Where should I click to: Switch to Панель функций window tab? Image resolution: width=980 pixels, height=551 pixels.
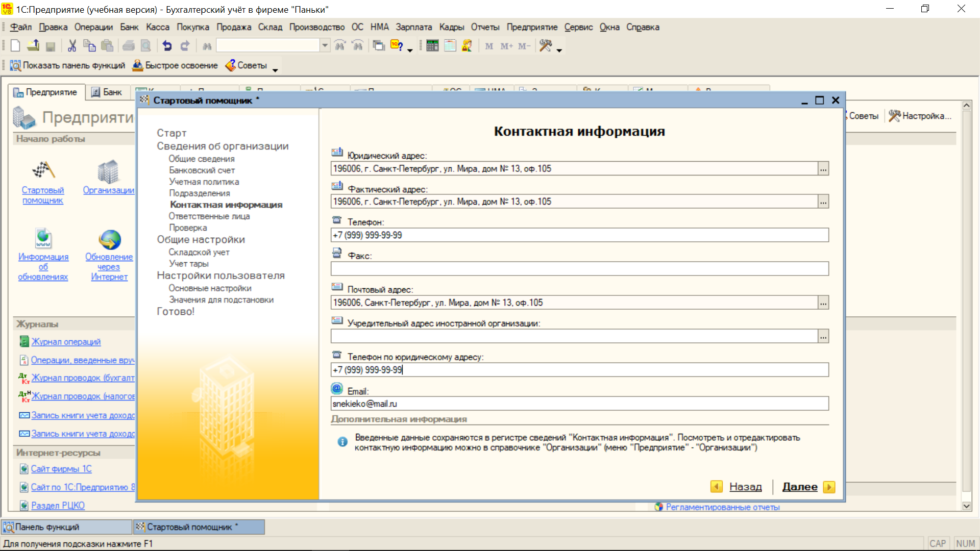66,527
